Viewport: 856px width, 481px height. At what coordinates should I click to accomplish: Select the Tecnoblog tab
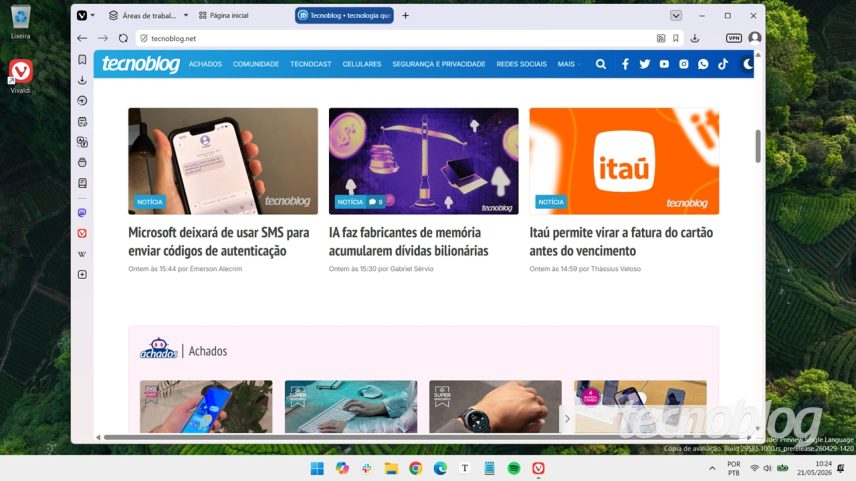click(344, 15)
